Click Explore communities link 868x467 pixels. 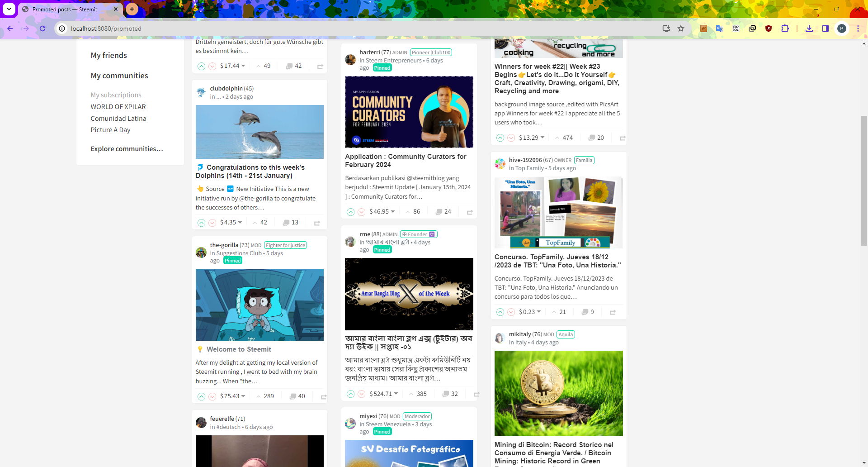[x=127, y=149]
